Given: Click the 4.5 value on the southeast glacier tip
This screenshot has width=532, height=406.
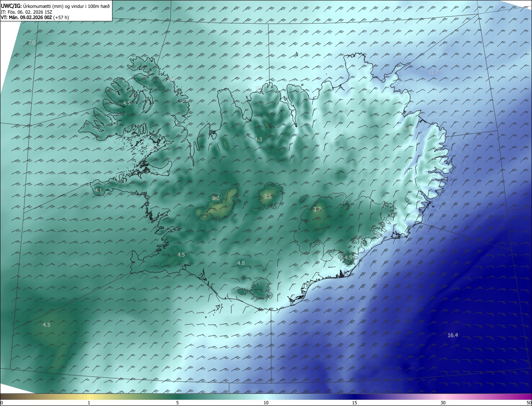Looking at the screenshot, I should tap(348, 257).
